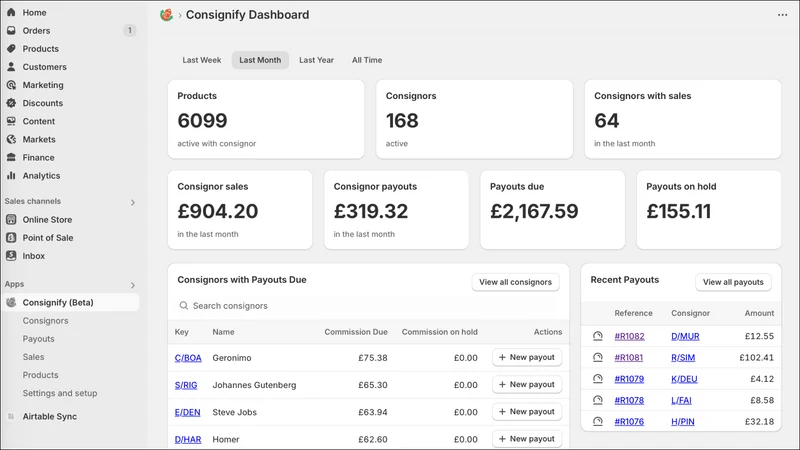Open payout reference #R1079
Screen dimensions: 800x450
point(629,379)
